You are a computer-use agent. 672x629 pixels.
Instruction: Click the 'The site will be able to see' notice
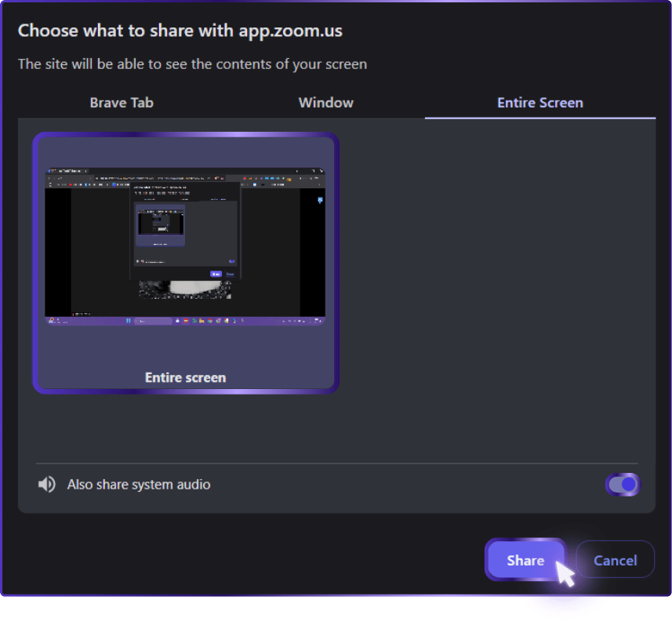coord(192,64)
